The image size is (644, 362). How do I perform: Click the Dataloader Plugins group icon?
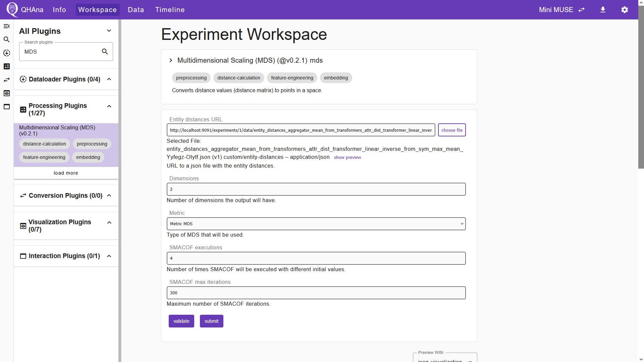tap(23, 79)
